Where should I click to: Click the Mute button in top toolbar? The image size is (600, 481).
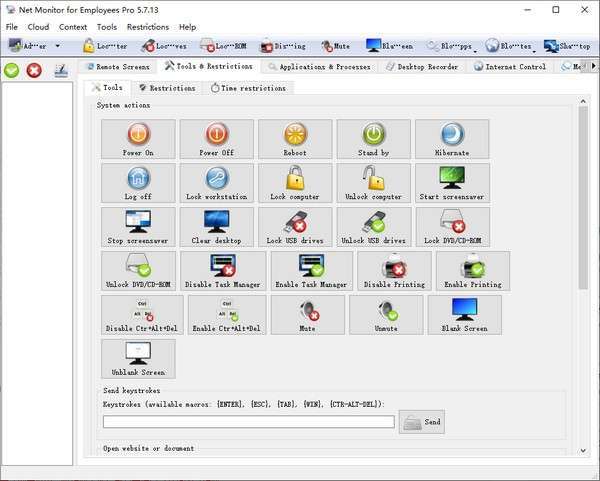click(x=336, y=46)
